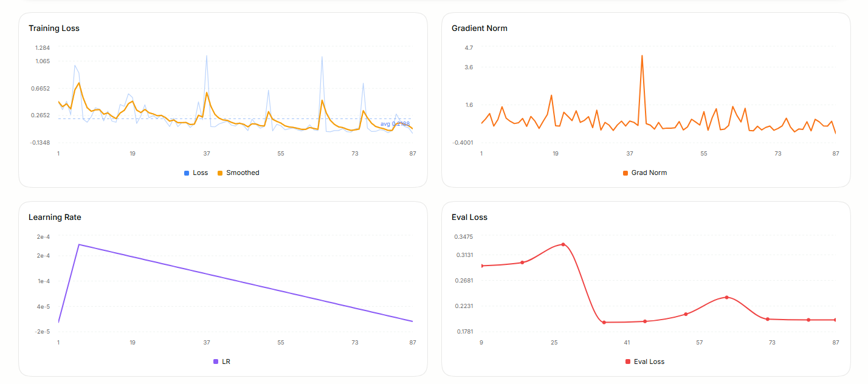Click x-axis tick 87 in Training Loss

413,154
